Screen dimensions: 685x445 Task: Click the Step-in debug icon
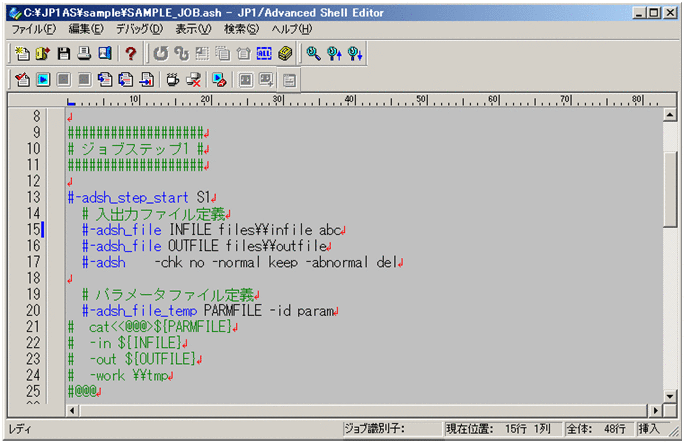point(105,80)
